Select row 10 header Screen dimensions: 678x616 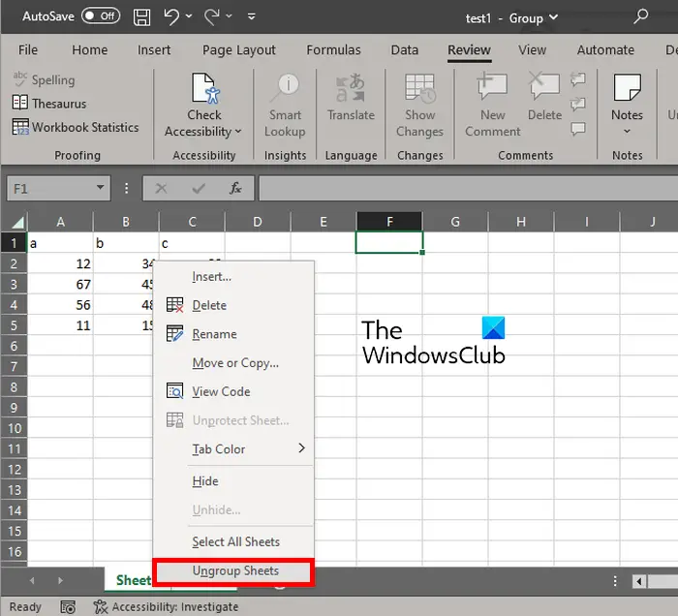pos(14,428)
